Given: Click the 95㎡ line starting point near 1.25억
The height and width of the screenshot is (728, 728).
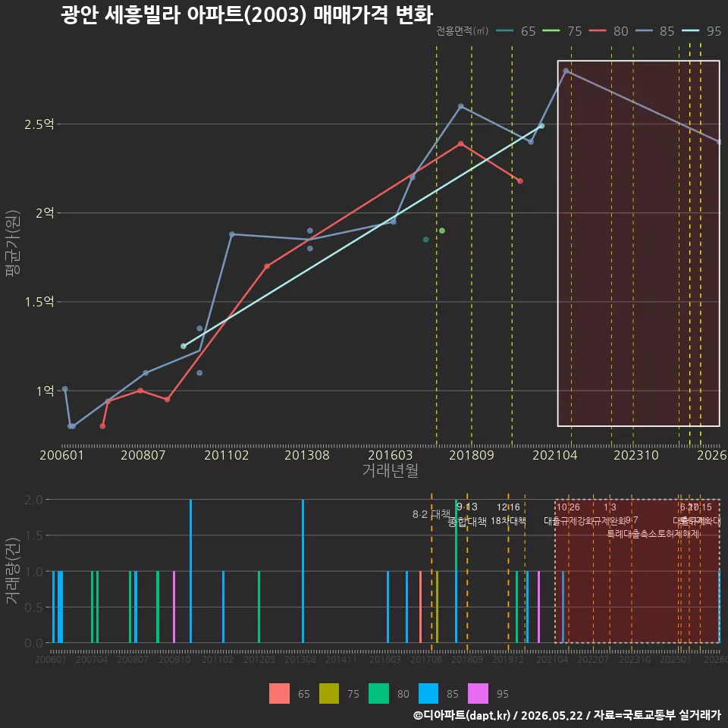Looking at the screenshot, I should coord(184,347).
